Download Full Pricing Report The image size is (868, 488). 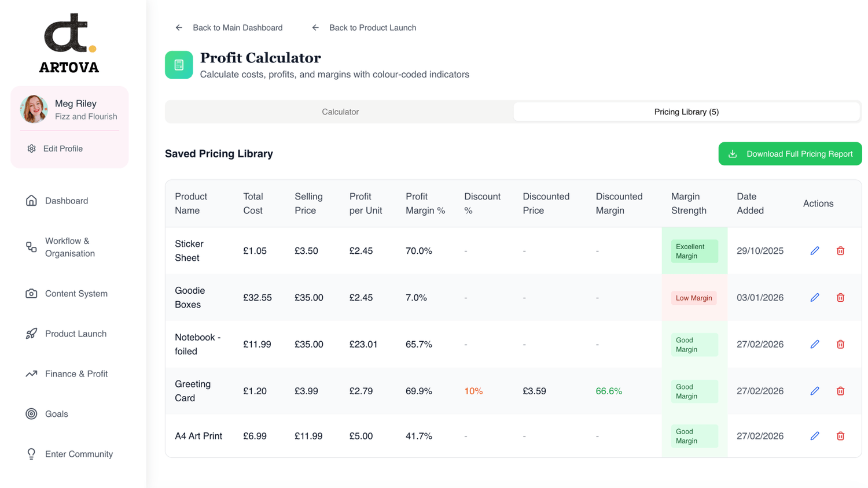pos(790,154)
